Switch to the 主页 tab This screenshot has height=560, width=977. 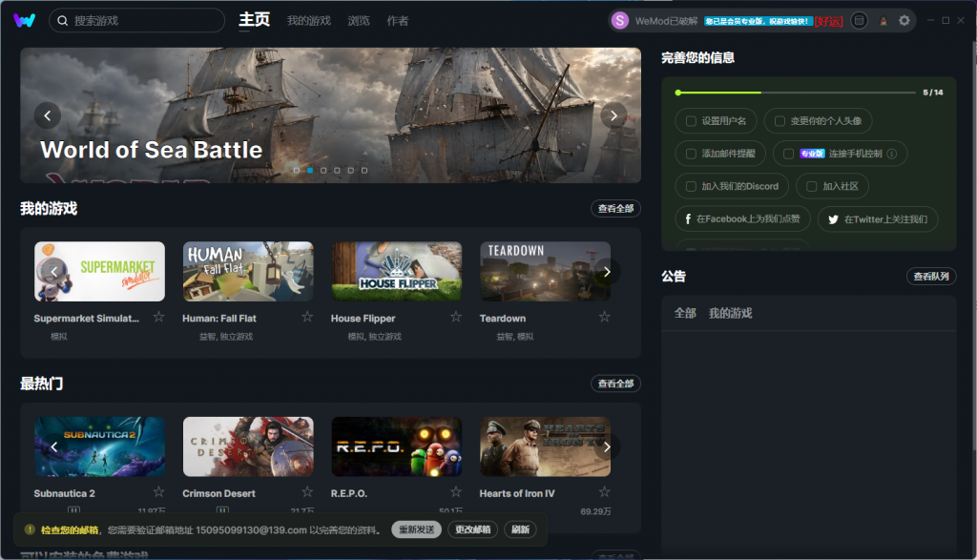(x=254, y=20)
